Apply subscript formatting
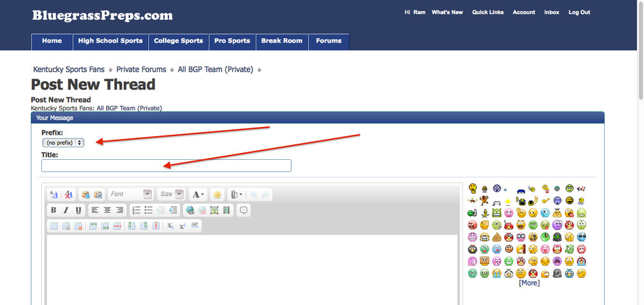This screenshot has height=305, width=644. (171, 226)
